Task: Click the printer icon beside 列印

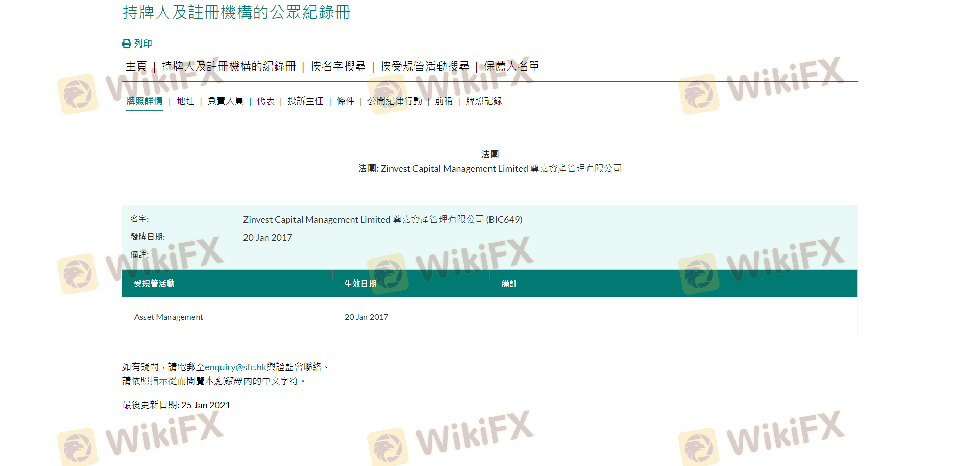Action: [x=127, y=44]
